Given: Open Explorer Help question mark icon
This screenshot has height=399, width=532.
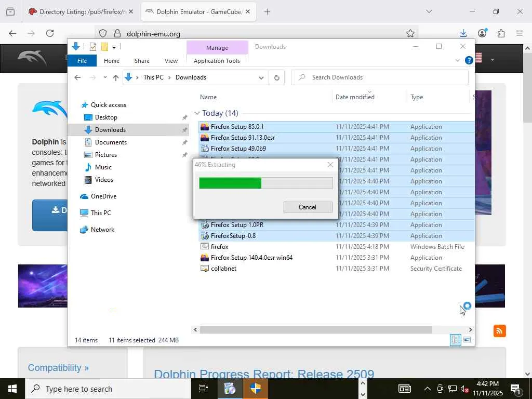Looking at the screenshot, I should point(469,60).
